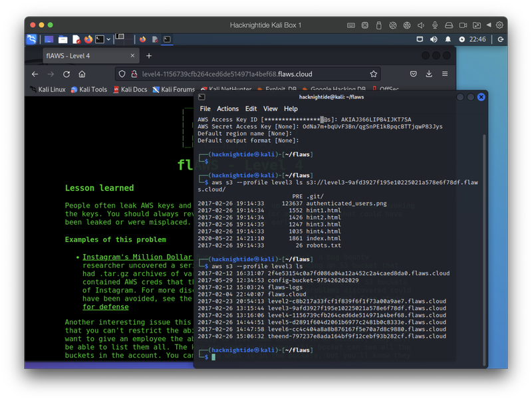The height and width of the screenshot is (401, 532).
Task: Open the Firefox downloads panel
Action: pyautogui.click(x=429, y=74)
